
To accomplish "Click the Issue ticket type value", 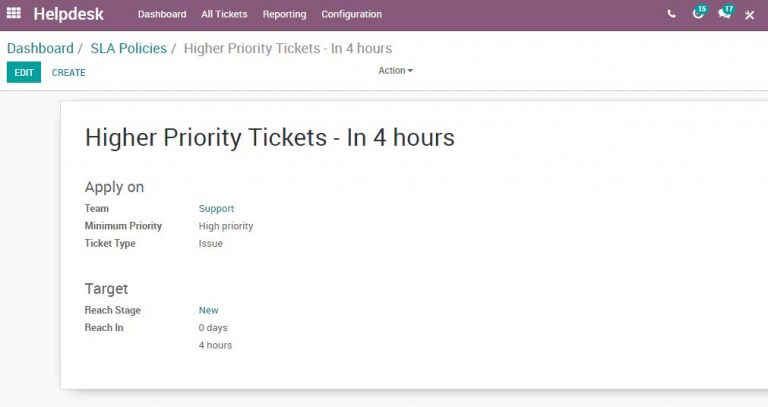I will [211, 243].
